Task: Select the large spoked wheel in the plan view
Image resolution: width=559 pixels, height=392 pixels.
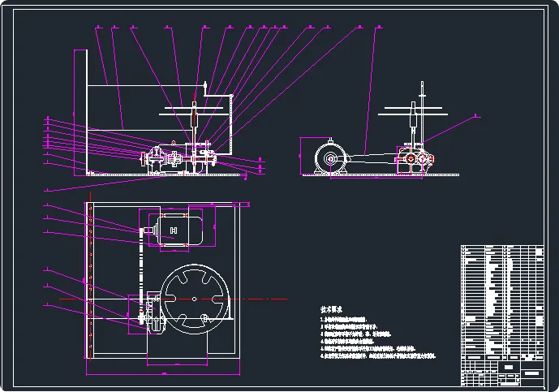Action: coord(194,299)
